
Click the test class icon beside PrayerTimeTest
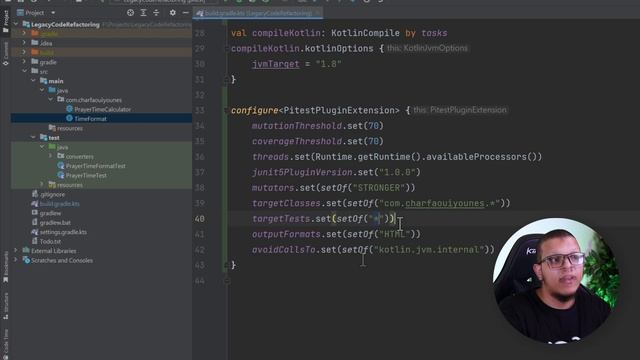[x=61, y=175]
